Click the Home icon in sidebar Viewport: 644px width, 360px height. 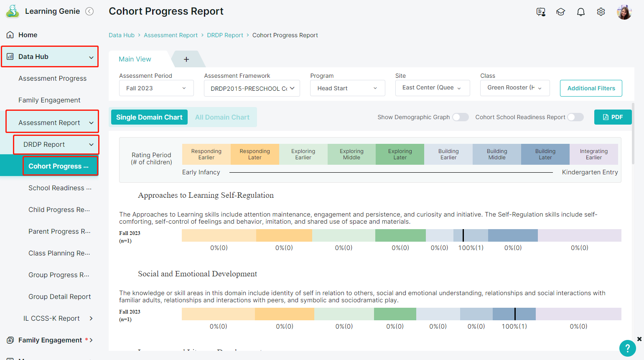coord(10,35)
